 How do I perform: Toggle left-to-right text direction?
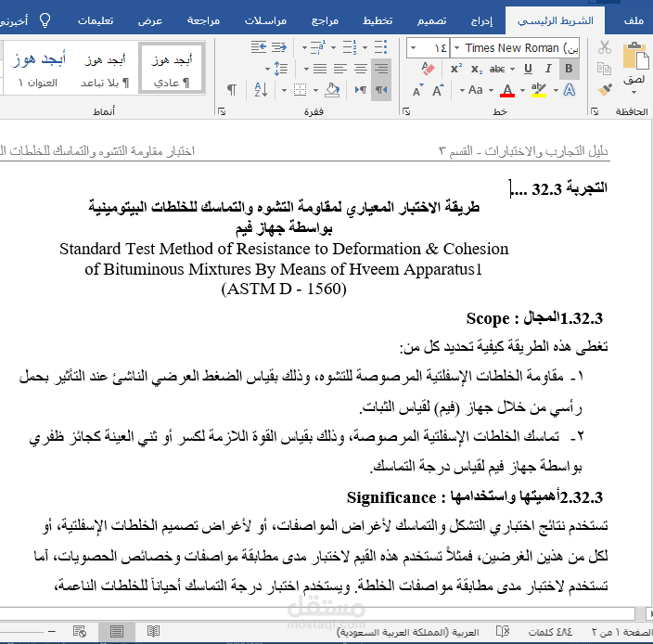[x=361, y=90]
